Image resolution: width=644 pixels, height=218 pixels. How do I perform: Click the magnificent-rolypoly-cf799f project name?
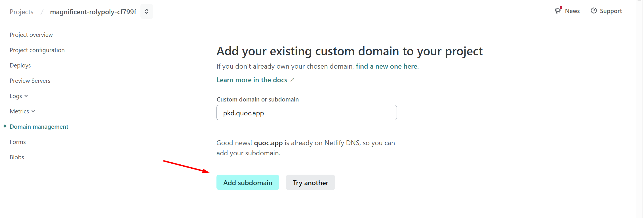pos(93,12)
